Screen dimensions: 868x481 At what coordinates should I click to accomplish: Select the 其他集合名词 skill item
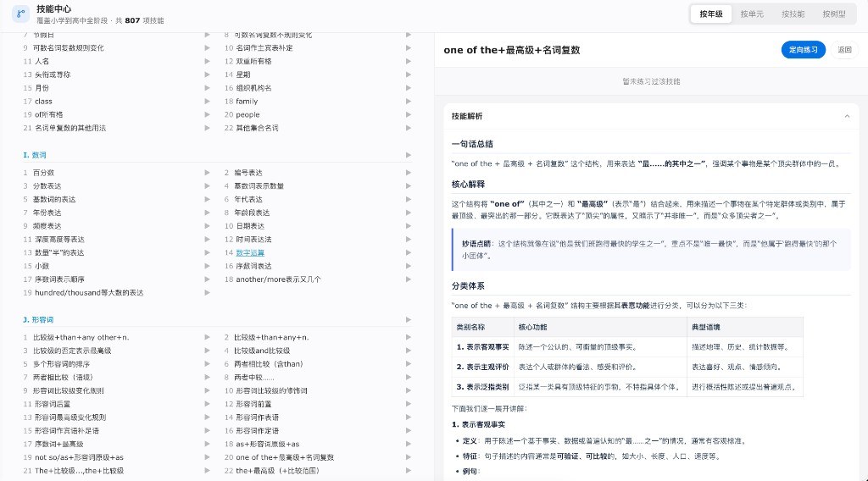coord(258,128)
